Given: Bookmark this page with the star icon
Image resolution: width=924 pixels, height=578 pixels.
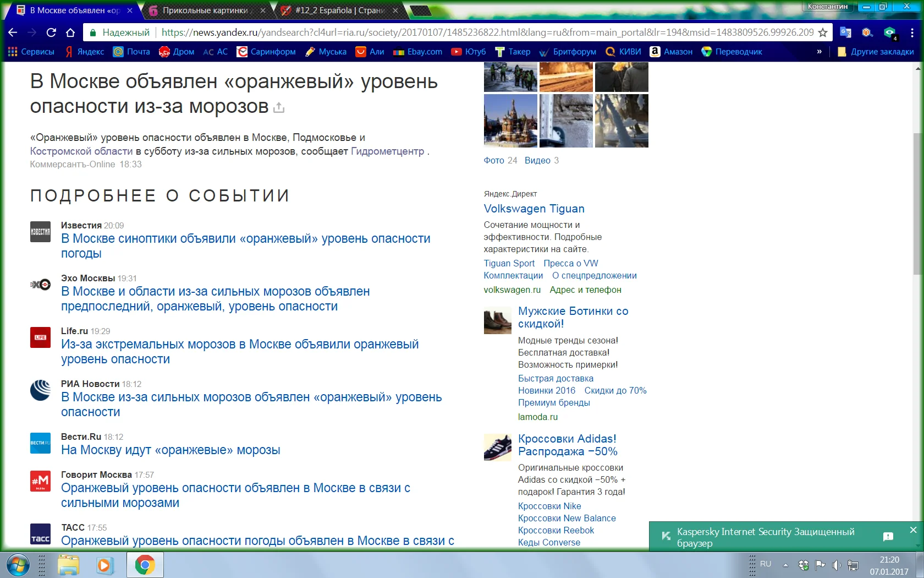Looking at the screenshot, I should [x=823, y=32].
